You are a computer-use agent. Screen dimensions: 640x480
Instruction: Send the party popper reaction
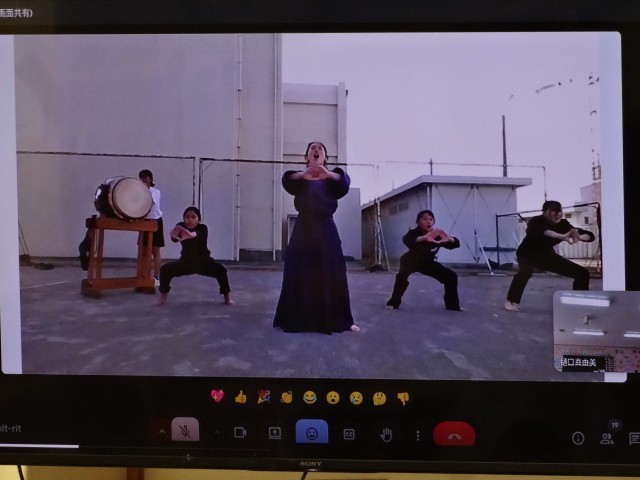click(x=264, y=397)
